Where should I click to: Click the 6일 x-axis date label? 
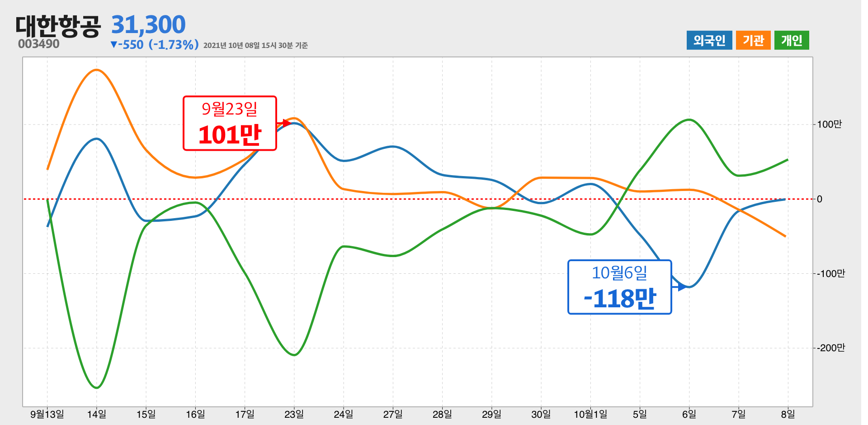tap(689, 414)
